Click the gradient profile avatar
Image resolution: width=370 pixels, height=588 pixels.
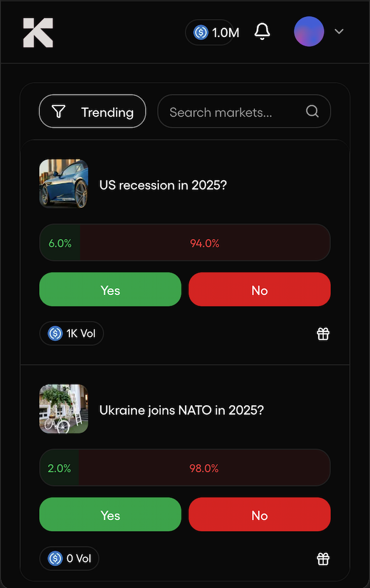[309, 32]
